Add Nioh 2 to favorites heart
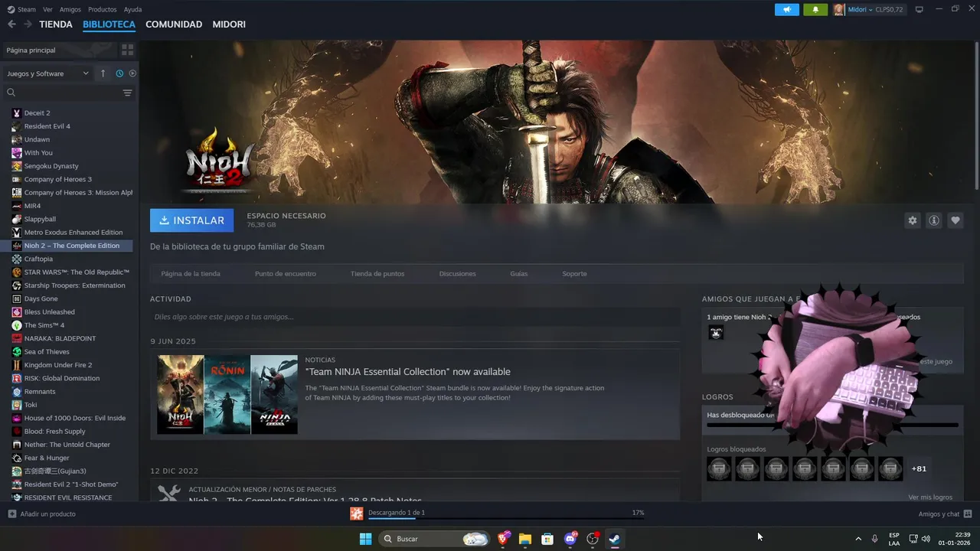Screen dimensions: 980x551 click(x=955, y=220)
